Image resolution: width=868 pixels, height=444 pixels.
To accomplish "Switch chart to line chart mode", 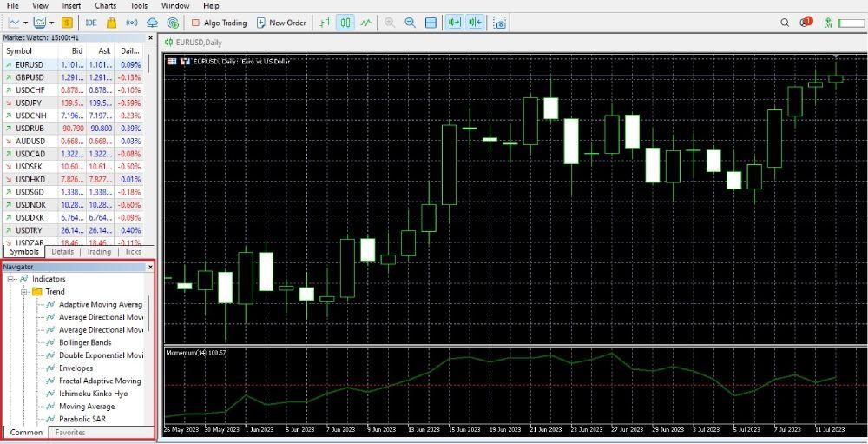I will tap(366, 23).
